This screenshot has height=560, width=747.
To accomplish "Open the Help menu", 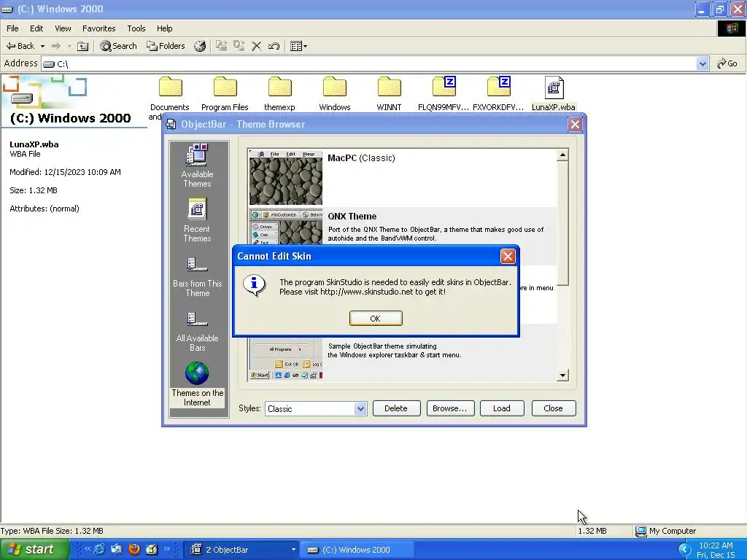I will pyautogui.click(x=164, y=28).
